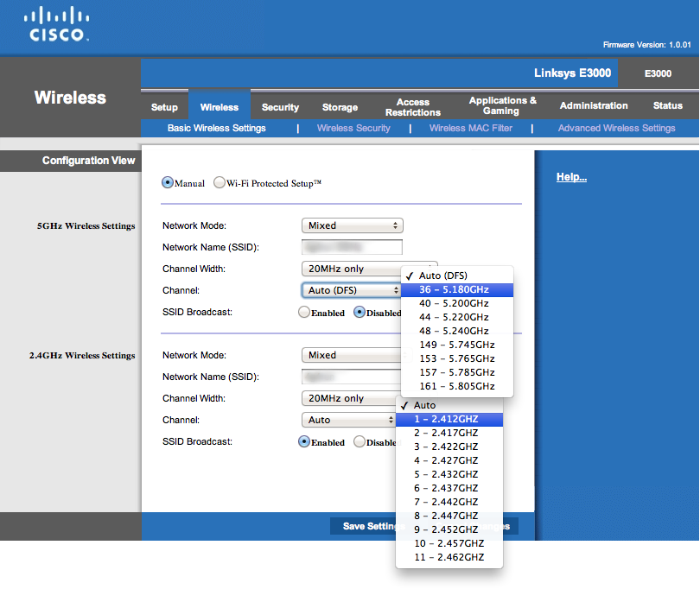The height and width of the screenshot is (602, 700).
Task: Choose channel 5 - 2.432GHZ
Action: 449,474
